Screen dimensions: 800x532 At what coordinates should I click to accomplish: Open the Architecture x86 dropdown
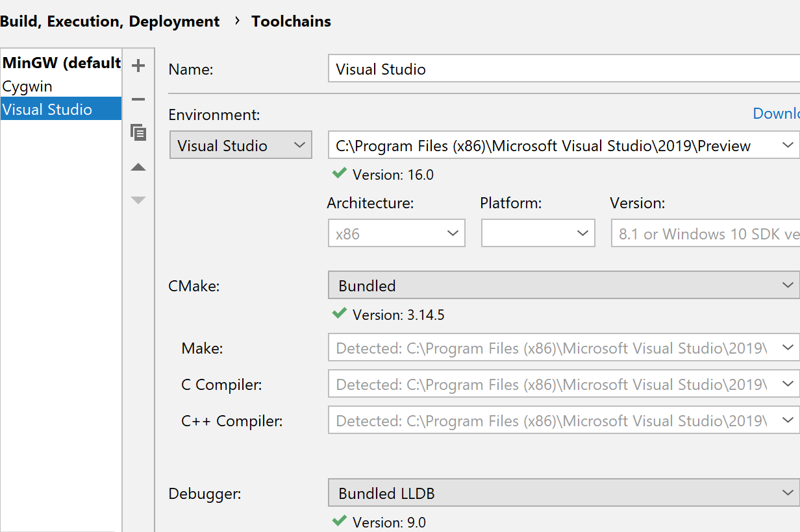(396, 234)
